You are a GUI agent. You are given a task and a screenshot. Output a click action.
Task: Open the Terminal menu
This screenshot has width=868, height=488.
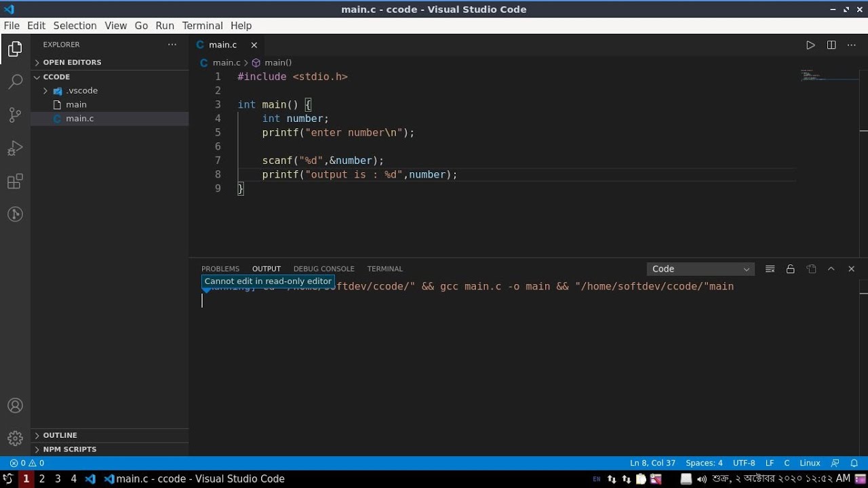click(x=202, y=26)
